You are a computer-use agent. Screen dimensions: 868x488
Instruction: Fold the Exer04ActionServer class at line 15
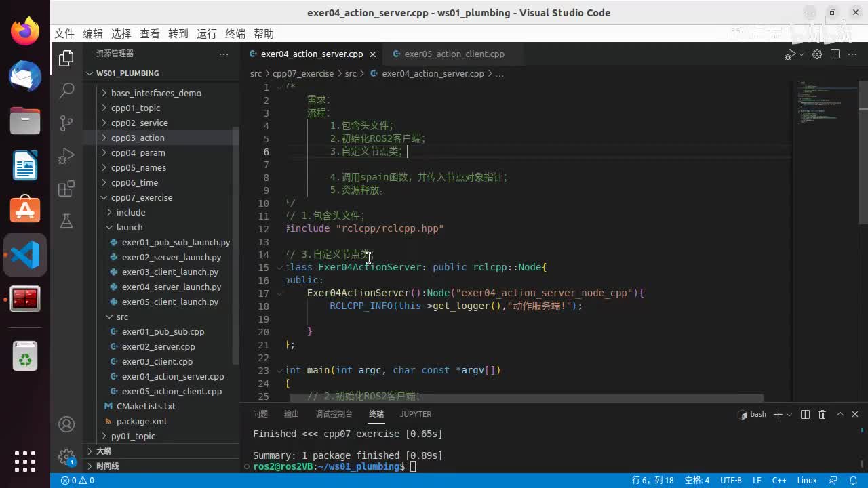pos(279,268)
